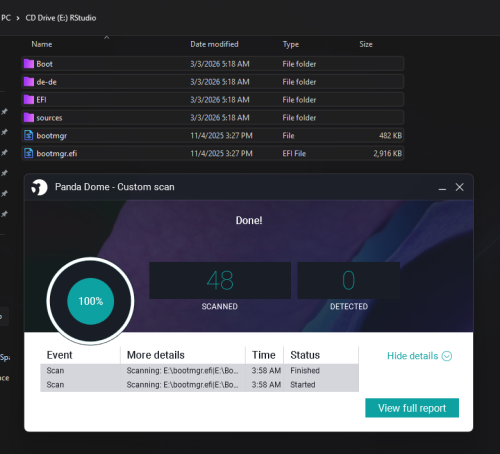Click the bootmgr.efi file icon
Image resolution: width=500 pixels, height=454 pixels.
[29, 153]
